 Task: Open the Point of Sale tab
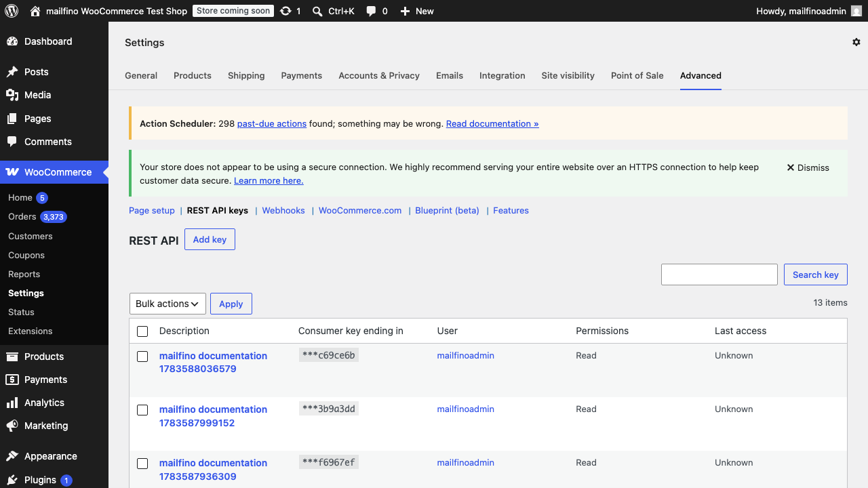(x=637, y=75)
